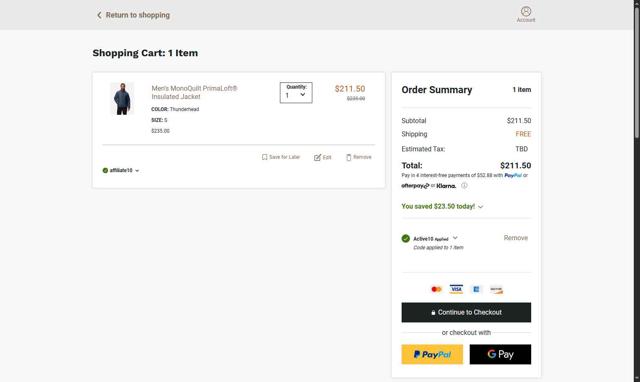Check out with the Google Pay button
640x382 pixels.
pyautogui.click(x=500, y=354)
